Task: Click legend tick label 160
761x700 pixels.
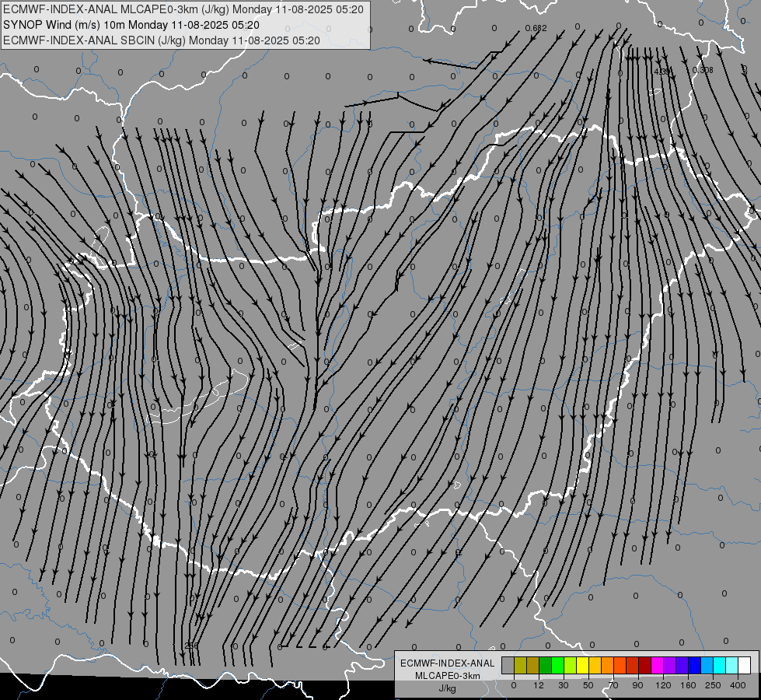Action: click(688, 685)
